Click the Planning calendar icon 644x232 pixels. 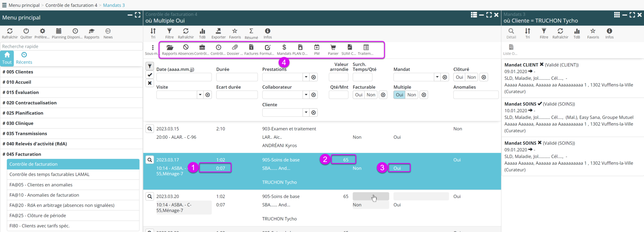59,31
